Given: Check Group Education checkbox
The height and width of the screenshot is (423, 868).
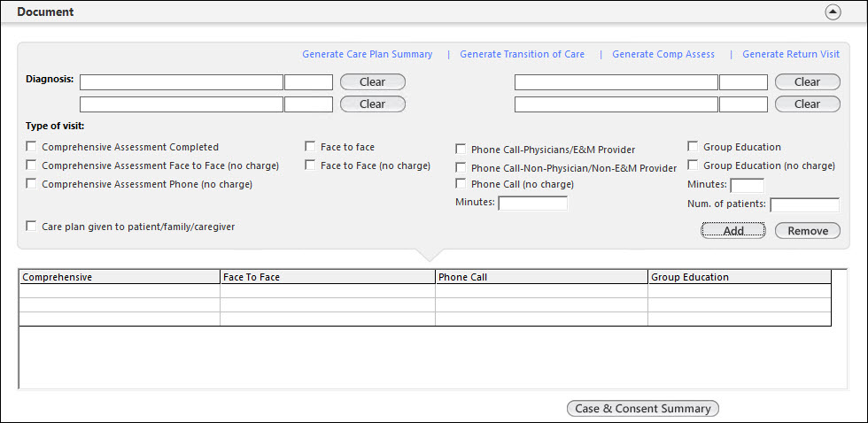Looking at the screenshot, I should (x=693, y=147).
